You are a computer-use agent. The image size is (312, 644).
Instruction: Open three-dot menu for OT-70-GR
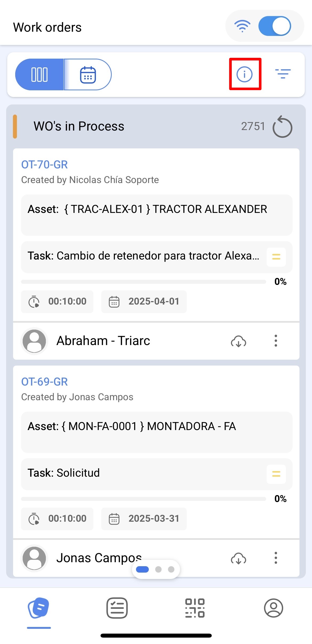276,341
